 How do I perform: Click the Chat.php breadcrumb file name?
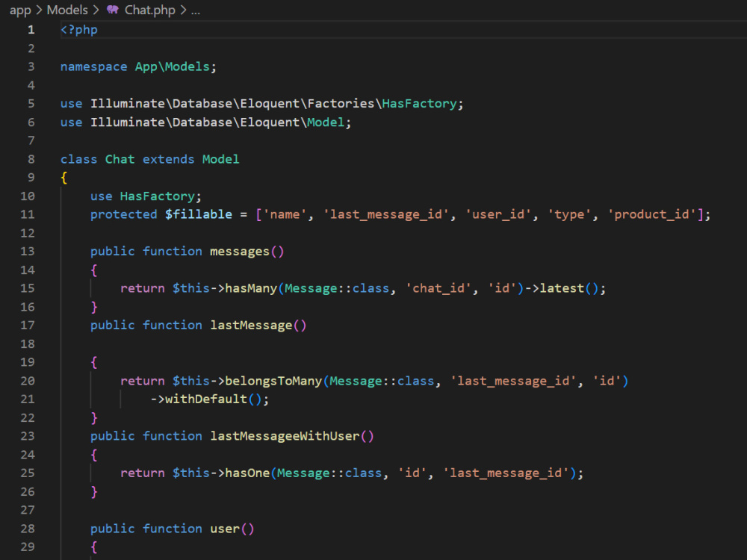[149, 10]
